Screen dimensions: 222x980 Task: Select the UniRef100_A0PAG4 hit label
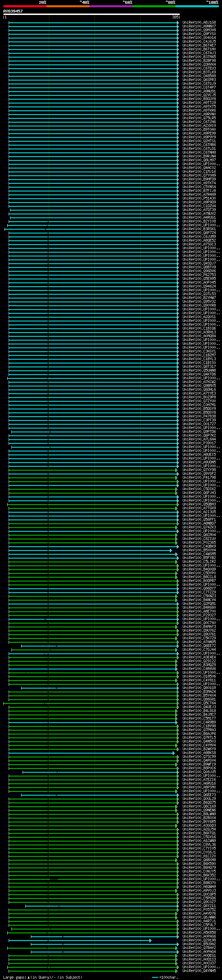tap(199, 951)
